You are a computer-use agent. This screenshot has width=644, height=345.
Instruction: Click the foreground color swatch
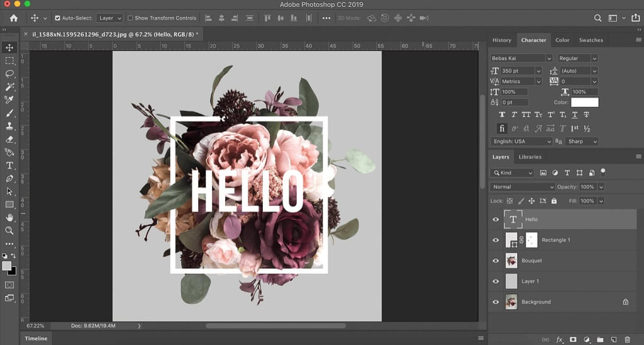point(6,266)
